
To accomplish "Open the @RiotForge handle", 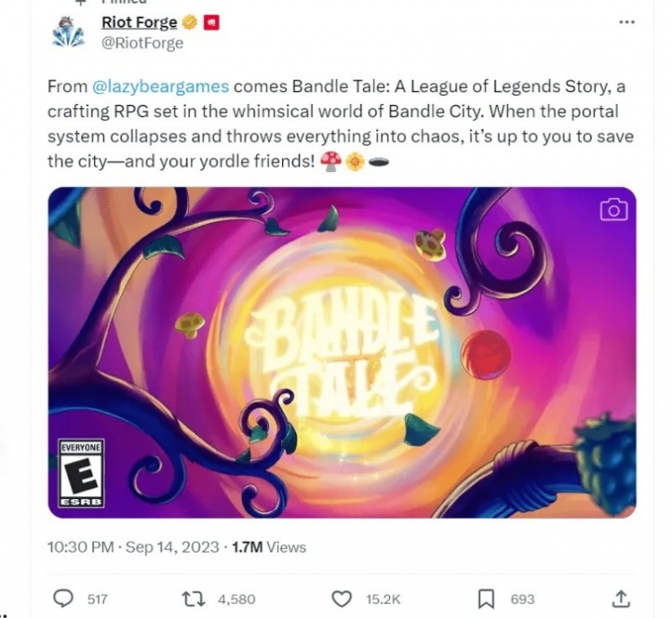I will click(x=142, y=43).
